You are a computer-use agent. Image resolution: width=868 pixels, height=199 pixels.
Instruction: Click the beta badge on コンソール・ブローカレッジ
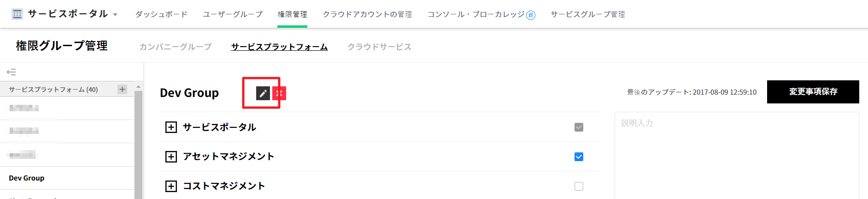pyautogui.click(x=531, y=15)
